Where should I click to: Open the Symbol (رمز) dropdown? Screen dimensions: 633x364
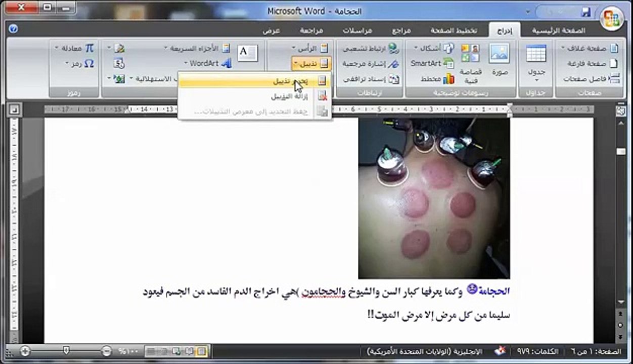click(80, 64)
